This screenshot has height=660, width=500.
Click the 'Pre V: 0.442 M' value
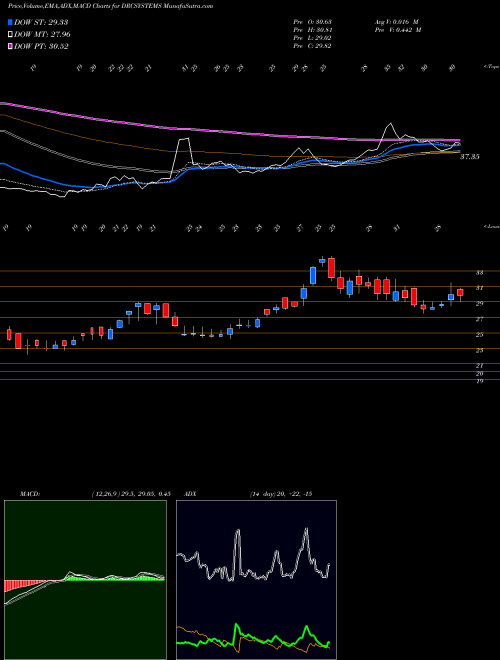click(399, 30)
